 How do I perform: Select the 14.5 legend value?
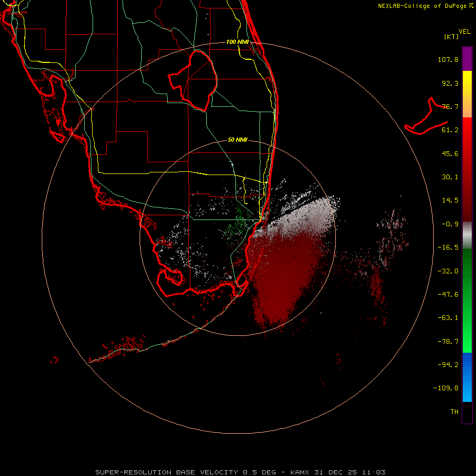coord(450,200)
